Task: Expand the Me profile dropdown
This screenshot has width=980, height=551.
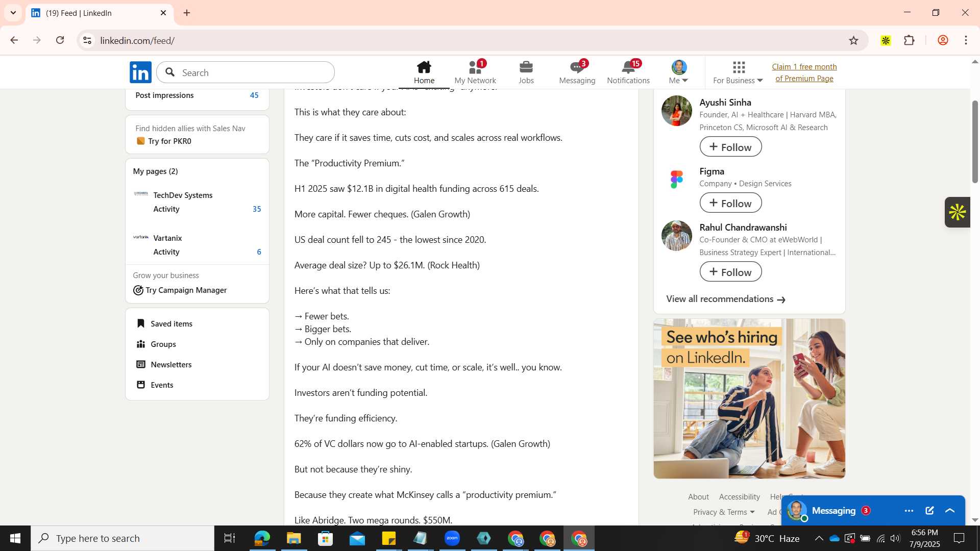Action: pyautogui.click(x=679, y=72)
